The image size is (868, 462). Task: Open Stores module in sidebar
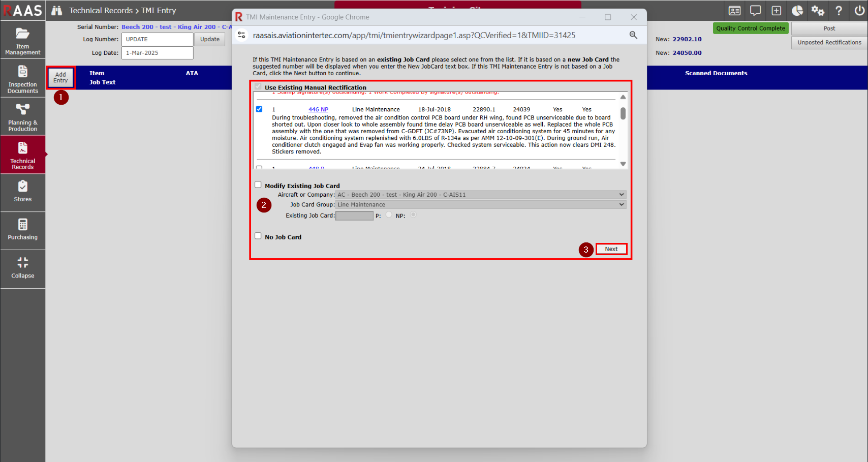click(x=22, y=192)
